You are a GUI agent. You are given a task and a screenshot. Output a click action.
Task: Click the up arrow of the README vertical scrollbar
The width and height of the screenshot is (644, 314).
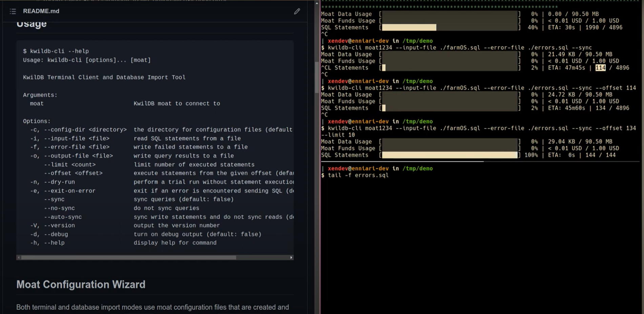point(317,3)
